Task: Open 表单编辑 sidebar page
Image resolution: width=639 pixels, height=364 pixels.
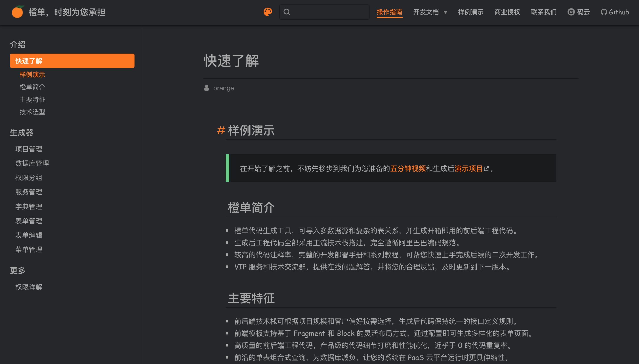Action: point(29,235)
